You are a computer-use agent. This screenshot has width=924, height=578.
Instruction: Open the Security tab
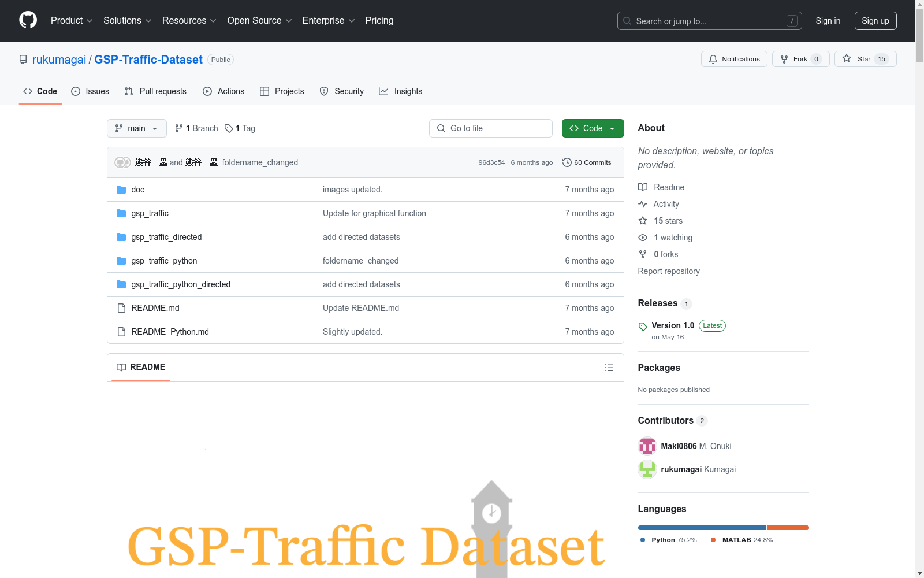coord(342,91)
